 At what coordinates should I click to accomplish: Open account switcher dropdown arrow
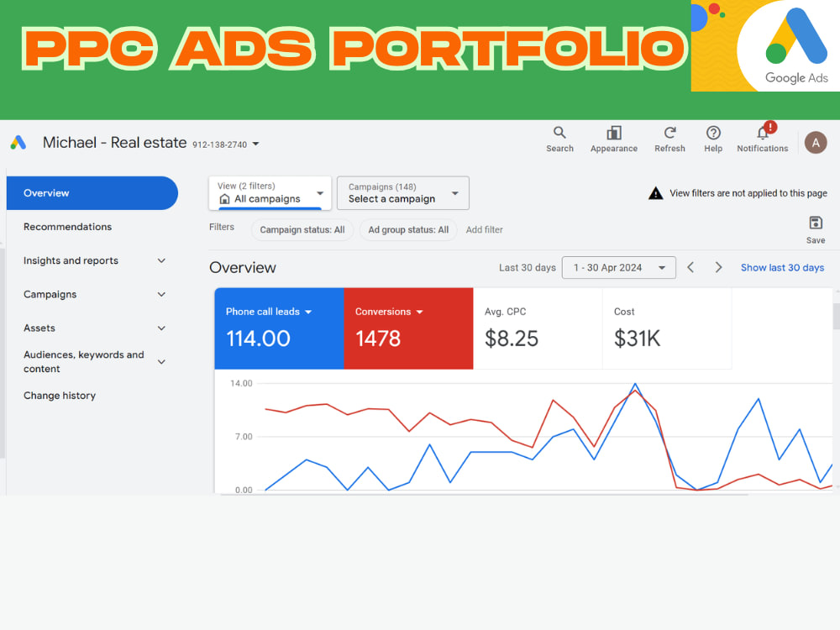coord(255,144)
